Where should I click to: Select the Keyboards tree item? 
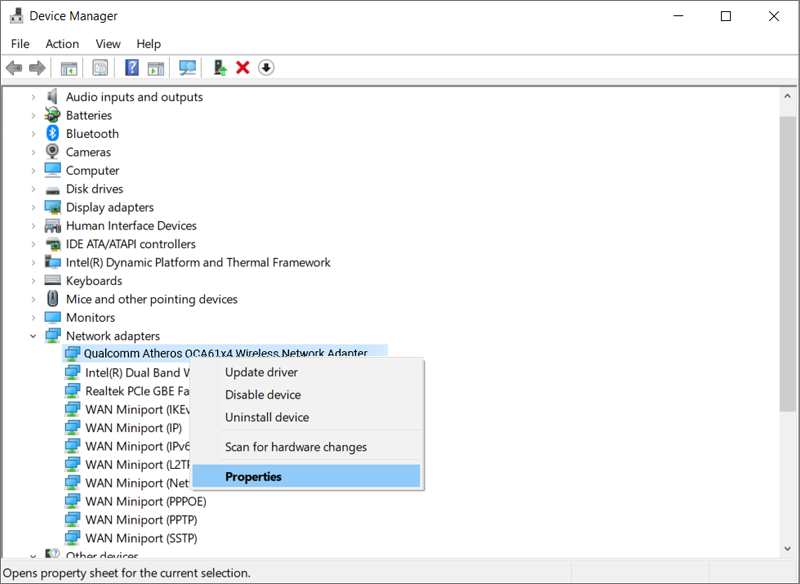click(94, 281)
